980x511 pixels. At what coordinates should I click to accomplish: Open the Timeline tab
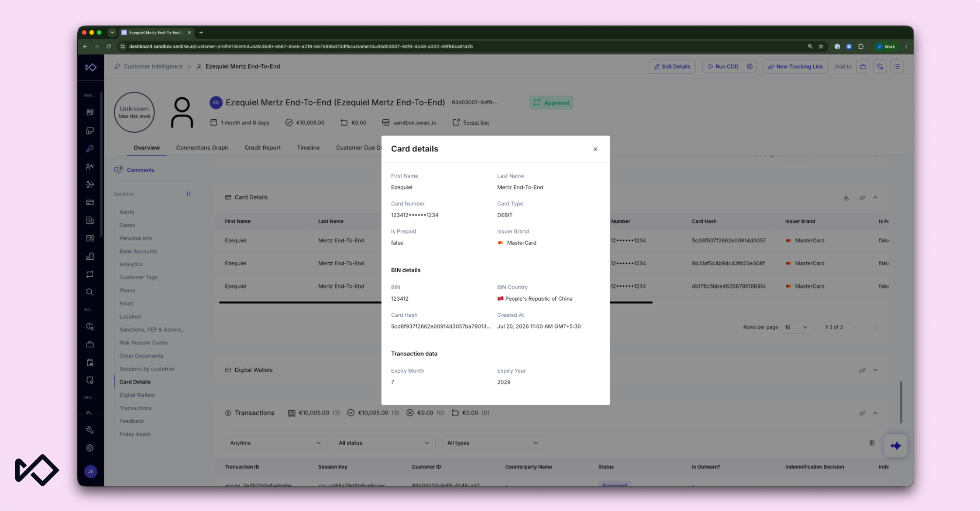coord(308,147)
